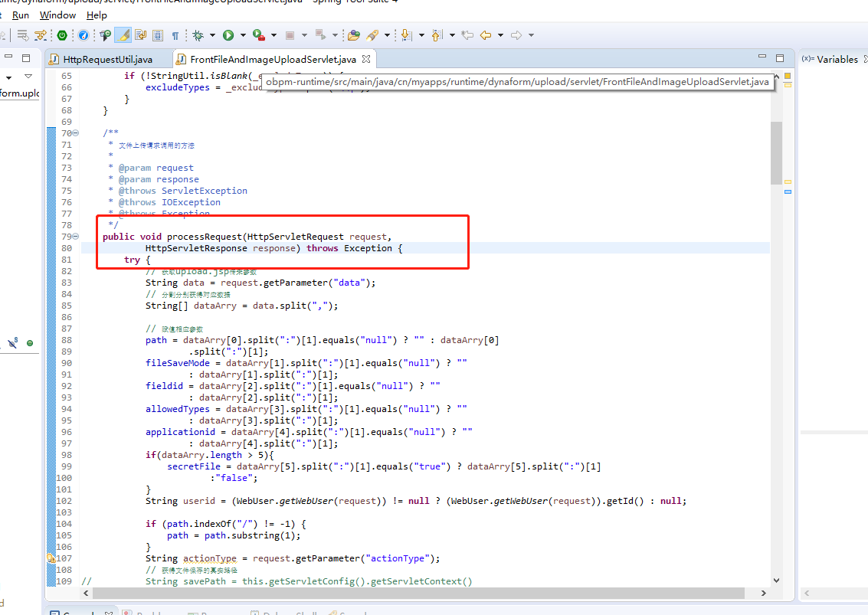Open the Forward history dropdown arrow

click(x=531, y=35)
